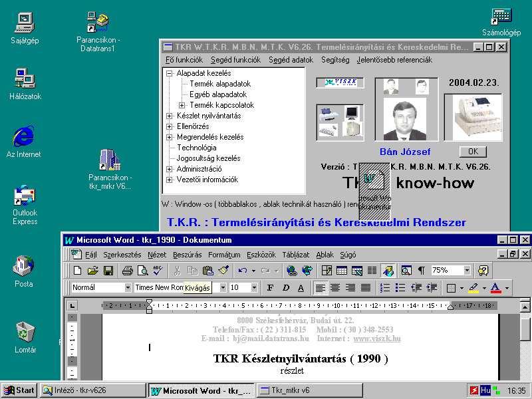Open the font size 10 dropdown

click(254, 288)
